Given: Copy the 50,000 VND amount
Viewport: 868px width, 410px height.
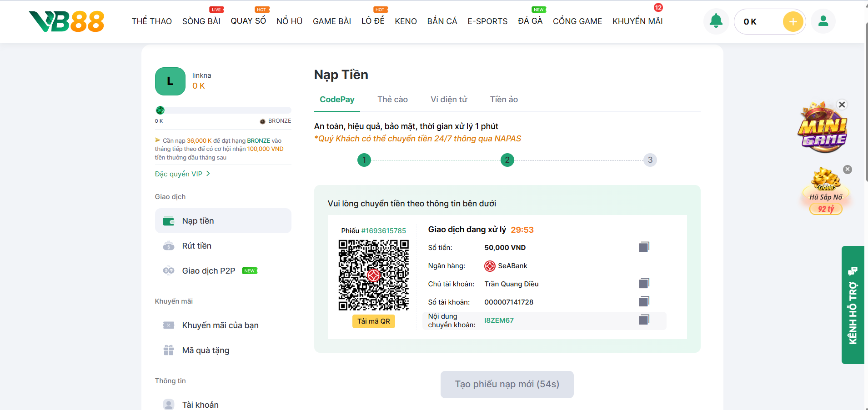Looking at the screenshot, I should coord(644,247).
